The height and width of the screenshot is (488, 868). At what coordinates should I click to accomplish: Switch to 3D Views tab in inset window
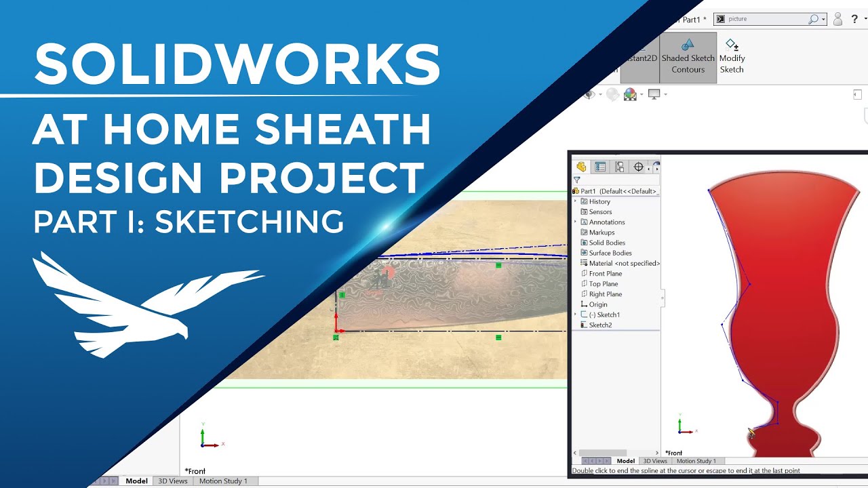(655, 461)
